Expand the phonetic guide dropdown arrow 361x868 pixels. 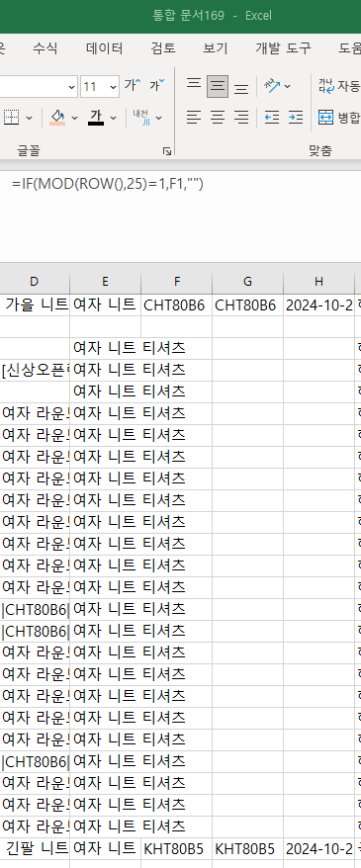(x=159, y=118)
